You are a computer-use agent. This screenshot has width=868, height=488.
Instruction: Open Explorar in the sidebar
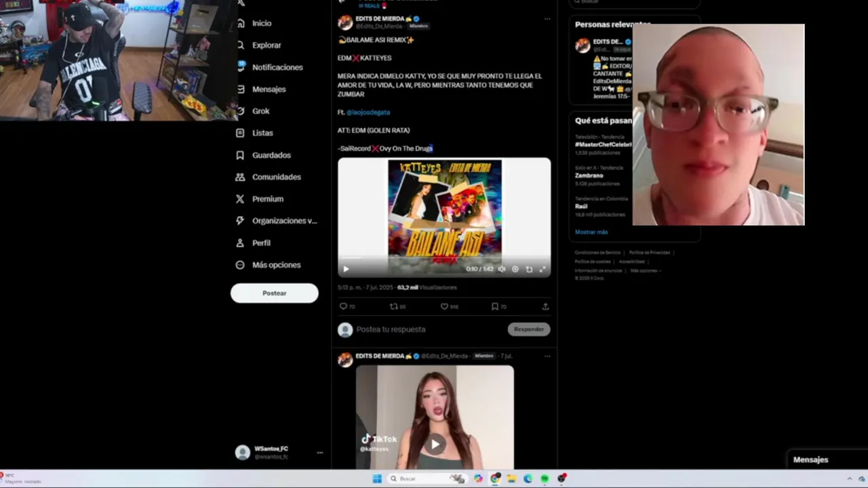coord(259,45)
